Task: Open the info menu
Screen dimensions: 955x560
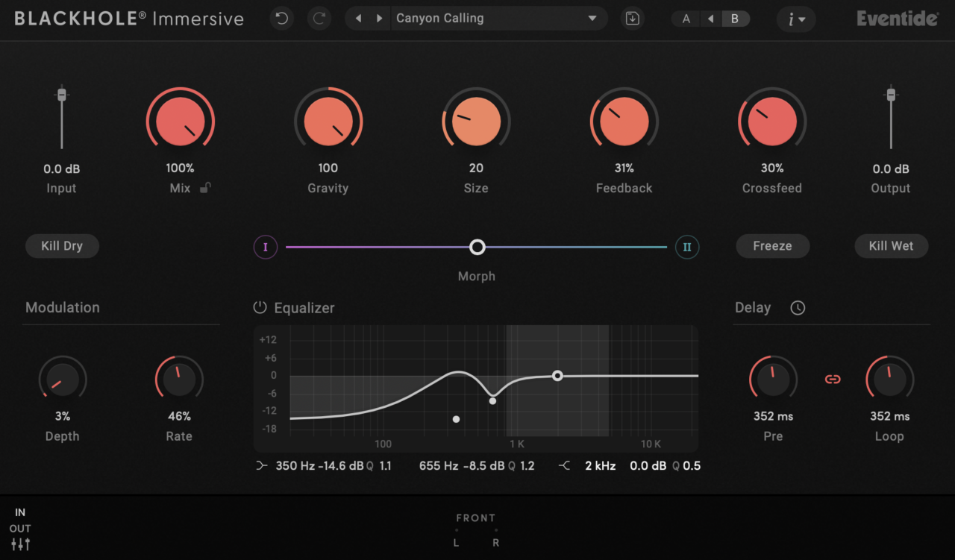Action: tap(796, 19)
